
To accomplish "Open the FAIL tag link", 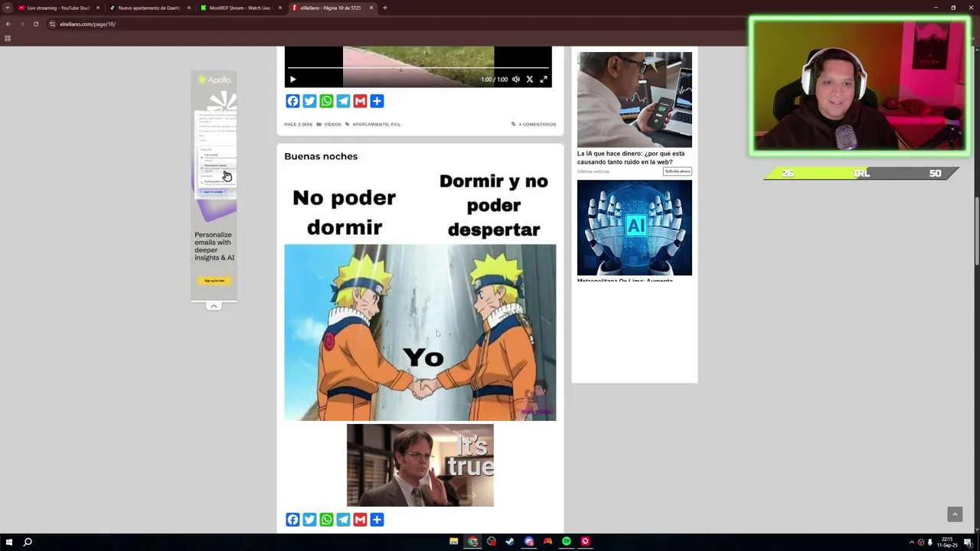I will (396, 124).
